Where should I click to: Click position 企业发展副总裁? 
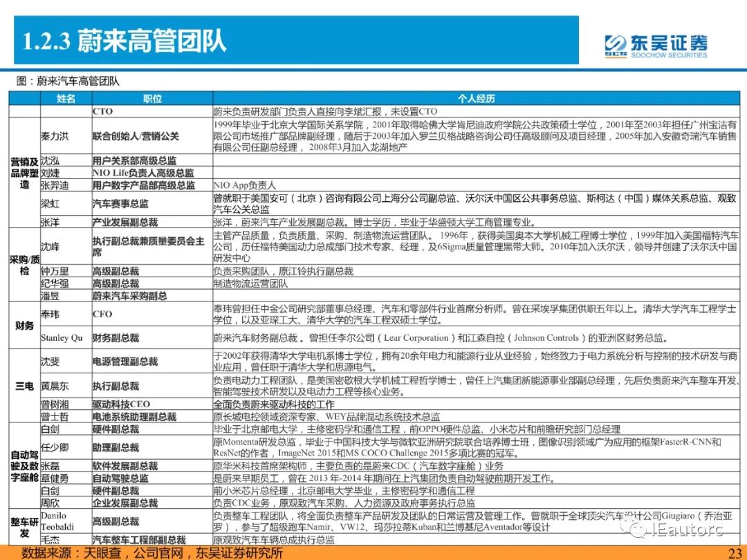pos(152,503)
